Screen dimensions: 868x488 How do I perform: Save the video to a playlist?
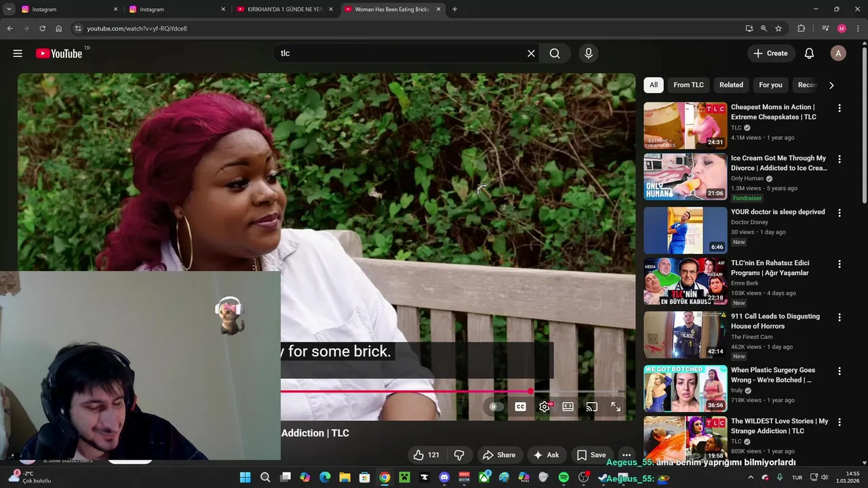[591, 455]
